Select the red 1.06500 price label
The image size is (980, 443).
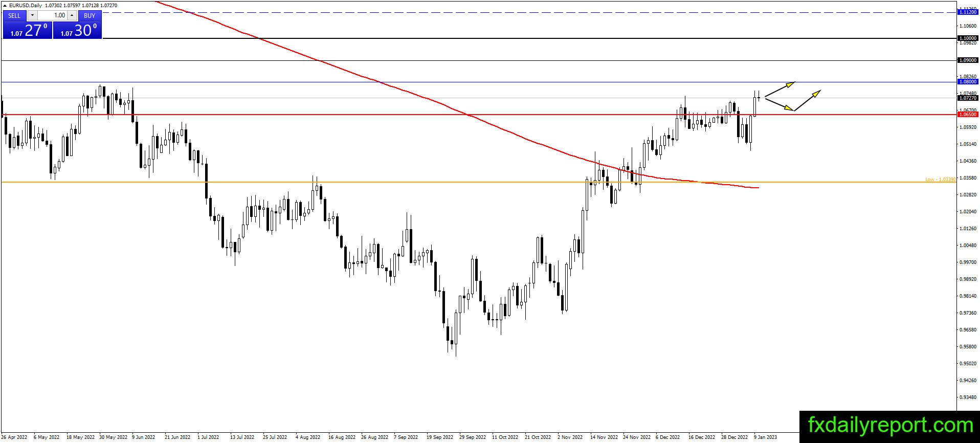968,115
